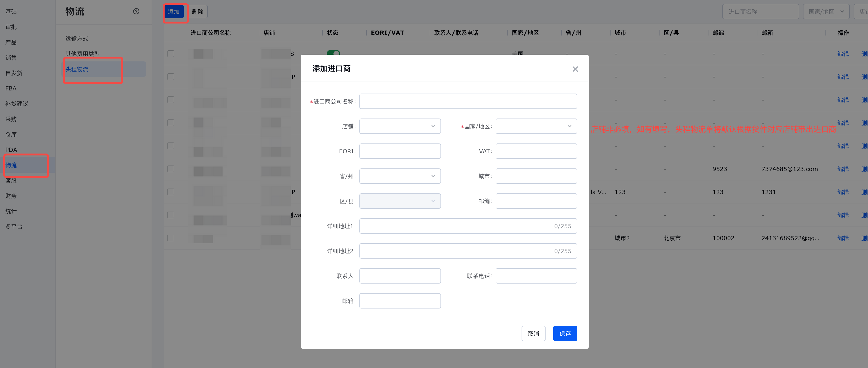Click 编辑 in the first table row
Screen dimensions: 868x368
(x=843, y=53)
